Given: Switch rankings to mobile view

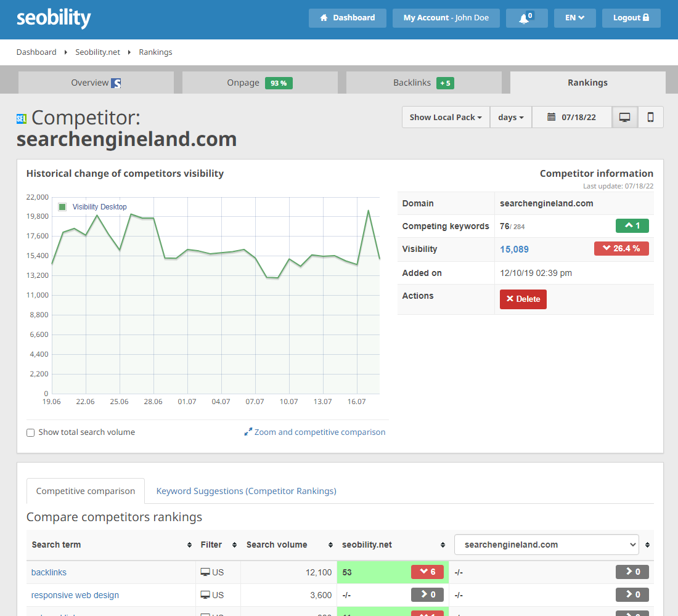Looking at the screenshot, I should coord(650,117).
